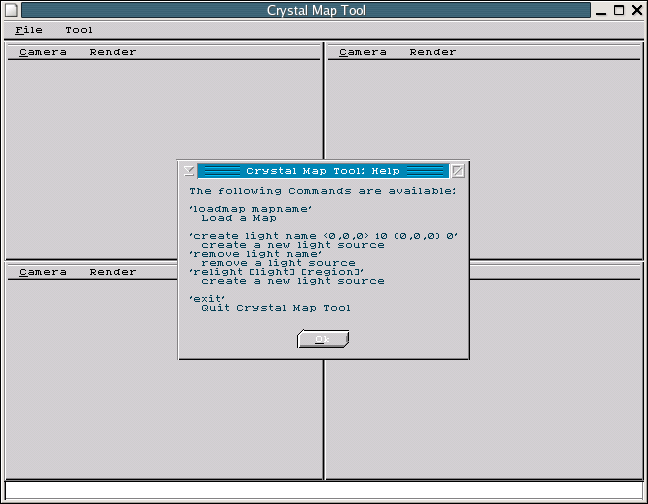The image size is (648, 504).
Task: Open the Tool menu
Action: tap(79, 30)
